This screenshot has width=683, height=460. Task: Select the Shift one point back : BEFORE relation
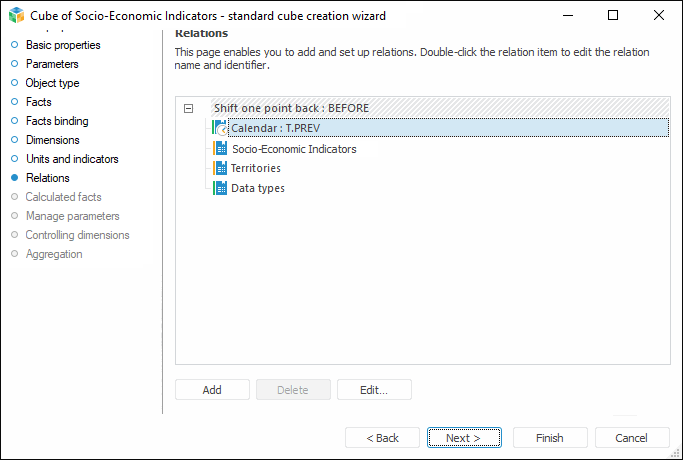click(291, 108)
